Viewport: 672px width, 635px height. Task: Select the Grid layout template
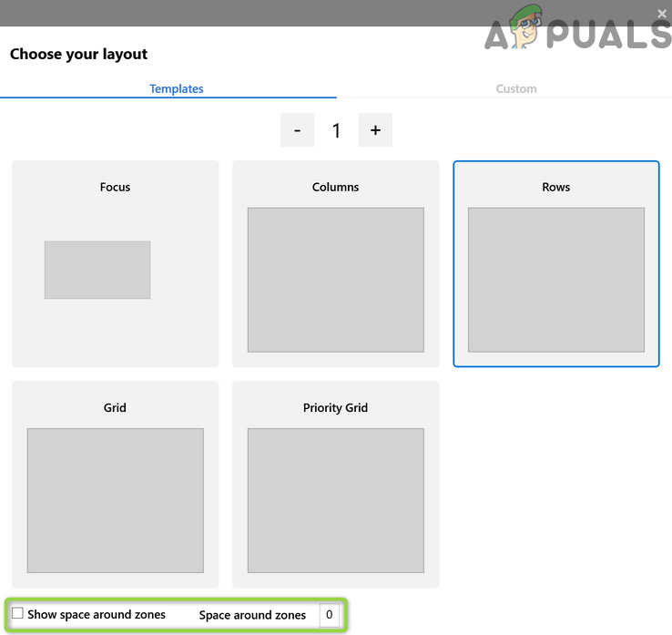[x=116, y=485]
